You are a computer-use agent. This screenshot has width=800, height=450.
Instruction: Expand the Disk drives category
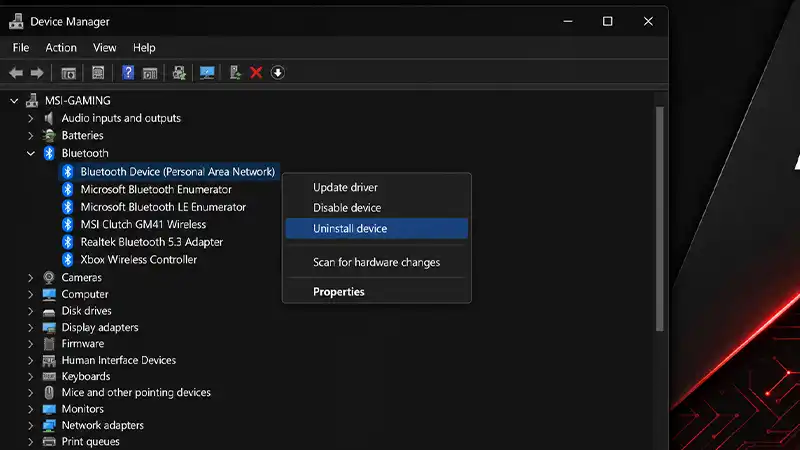(31, 311)
